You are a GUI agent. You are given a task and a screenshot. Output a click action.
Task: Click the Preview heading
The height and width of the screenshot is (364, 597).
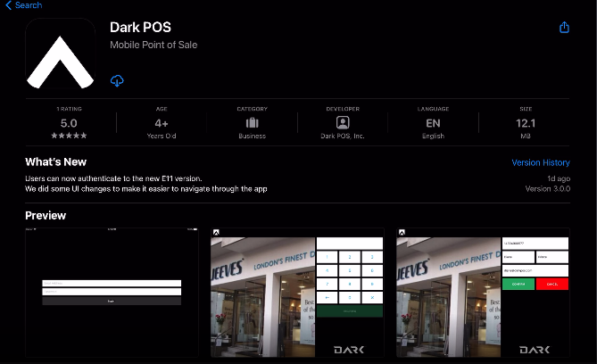pyautogui.click(x=46, y=216)
